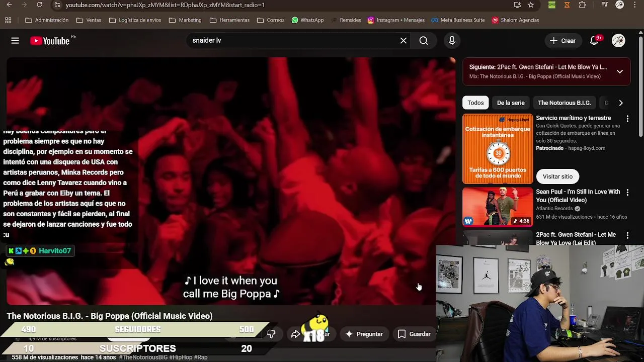
Task: Open the Logística de envíos bookmark folder
Action: tap(135, 20)
